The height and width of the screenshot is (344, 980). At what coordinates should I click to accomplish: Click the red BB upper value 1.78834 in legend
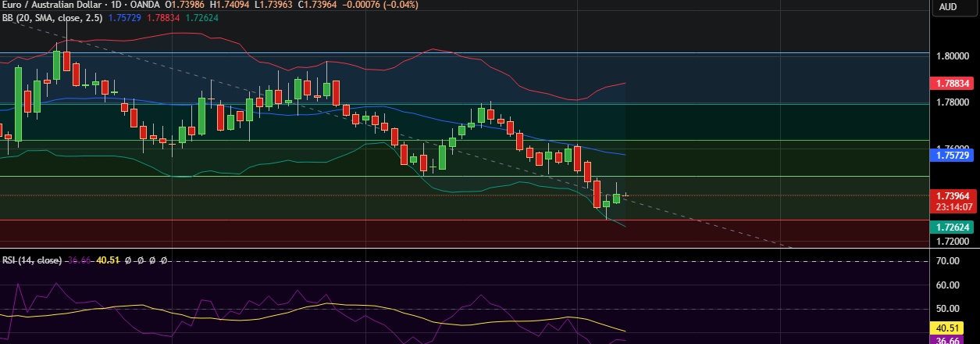coord(164,18)
